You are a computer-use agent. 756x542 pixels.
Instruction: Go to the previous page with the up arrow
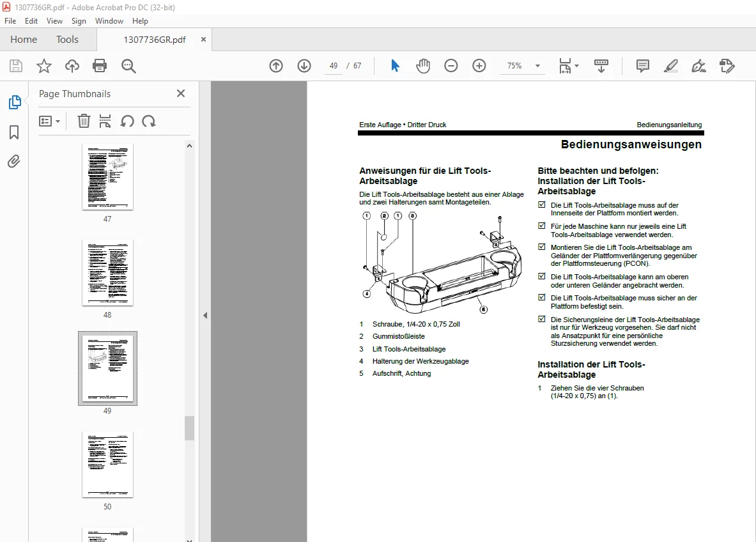[x=276, y=66]
